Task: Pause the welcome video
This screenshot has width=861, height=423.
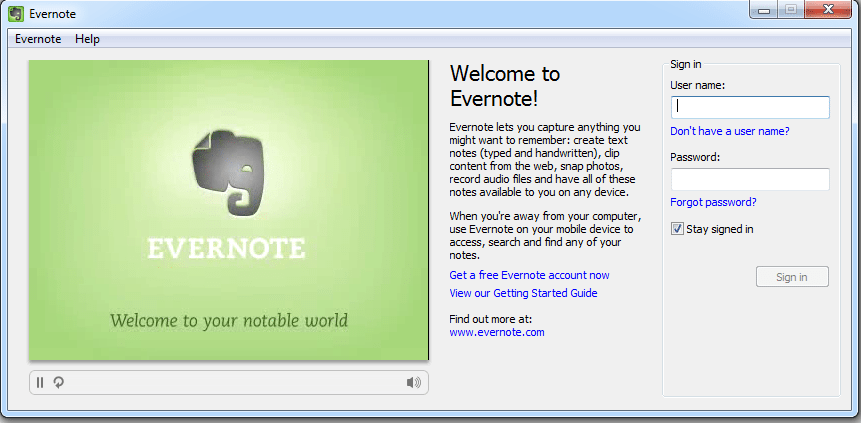Action: (40, 382)
